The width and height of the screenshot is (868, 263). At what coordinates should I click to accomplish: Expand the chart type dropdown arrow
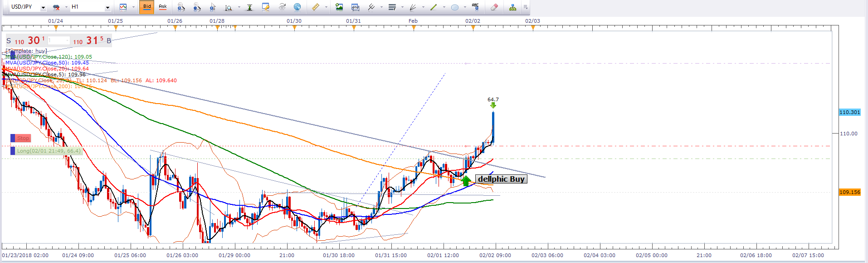pyautogui.click(x=133, y=7)
